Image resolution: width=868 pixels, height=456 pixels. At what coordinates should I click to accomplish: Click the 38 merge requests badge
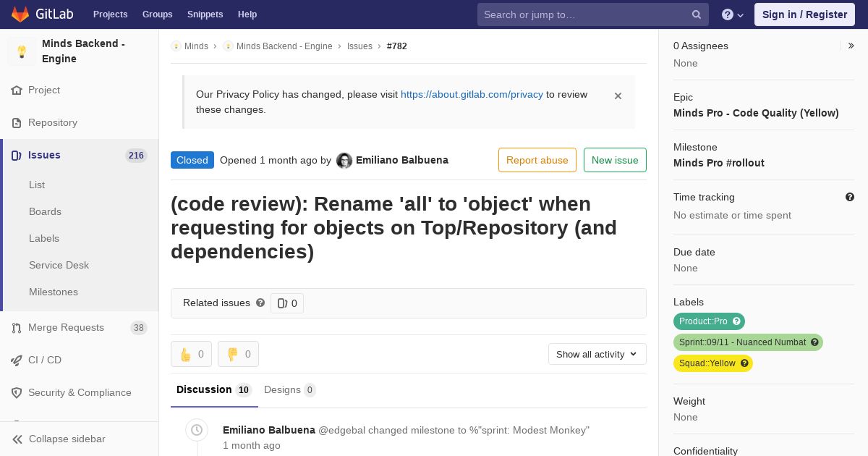point(138,328)
